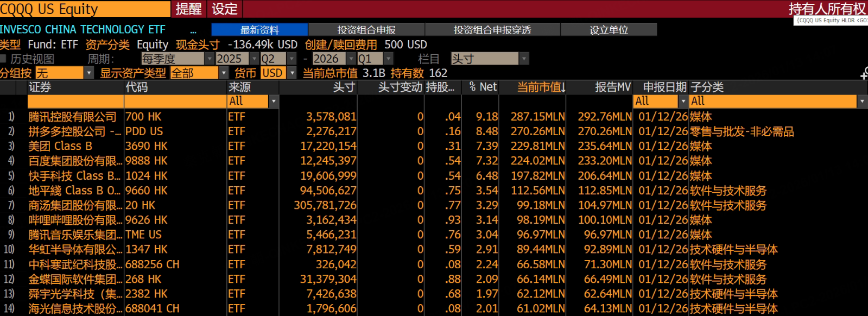The image size is (868, 316).
Task: Click ticker code 3690 HK
Action: point(146,146)
